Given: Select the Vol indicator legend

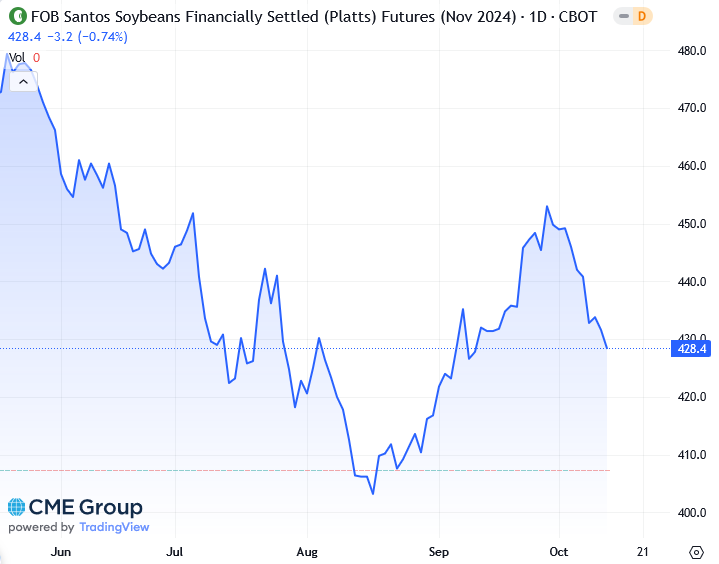Looking at the screenshot, I should pos(16,58).
